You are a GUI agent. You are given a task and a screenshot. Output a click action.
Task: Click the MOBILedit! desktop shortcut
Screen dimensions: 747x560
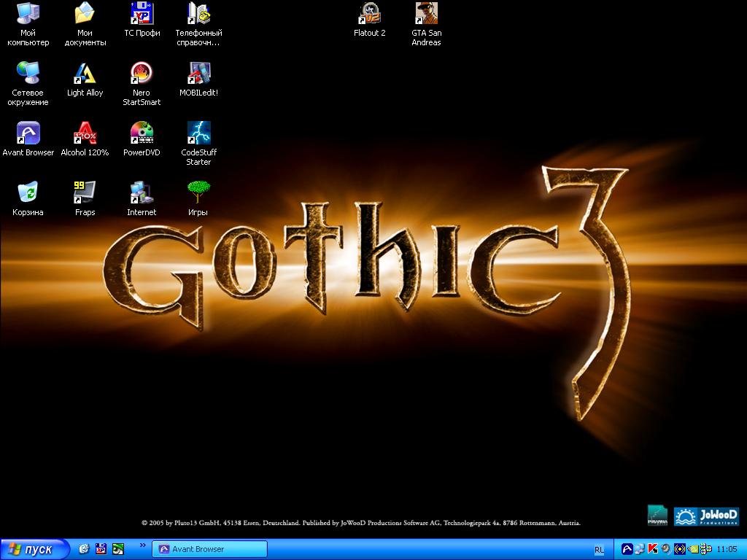(198, 73)
